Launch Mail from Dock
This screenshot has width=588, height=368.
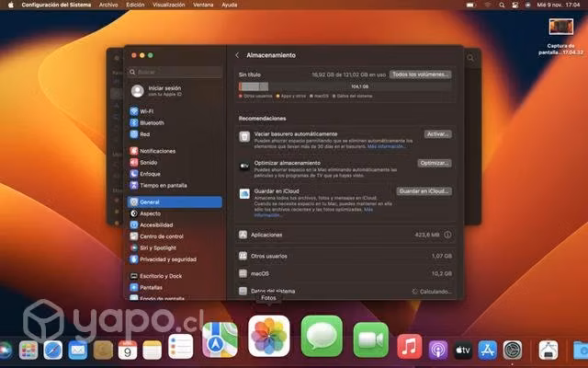click(x=77, y=351)
